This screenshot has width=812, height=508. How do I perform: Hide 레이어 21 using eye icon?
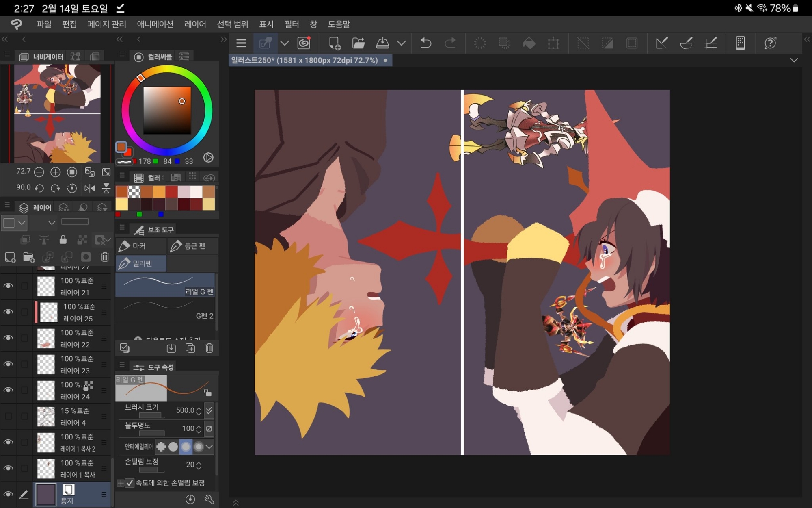pyautogui.click(x=8, y=286)
